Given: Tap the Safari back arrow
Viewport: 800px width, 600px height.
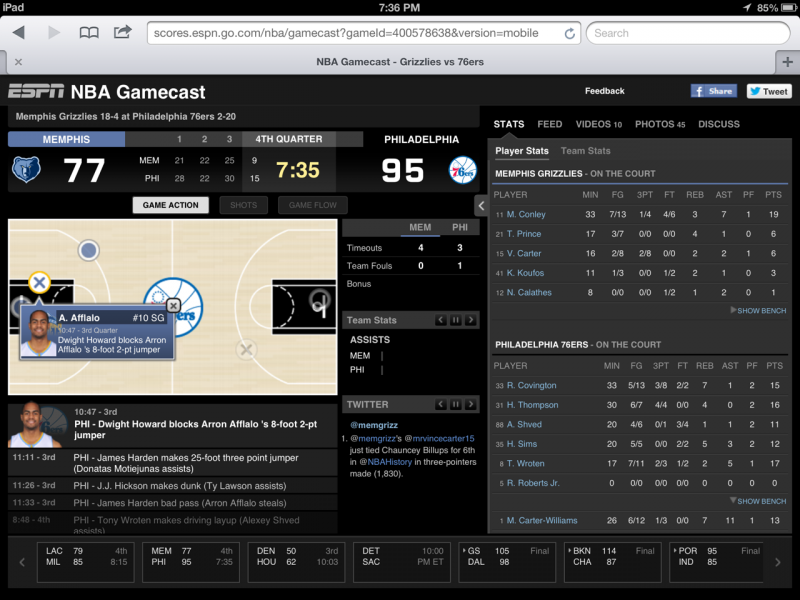Looking at the screenshot, I should [x=19, y=33].
